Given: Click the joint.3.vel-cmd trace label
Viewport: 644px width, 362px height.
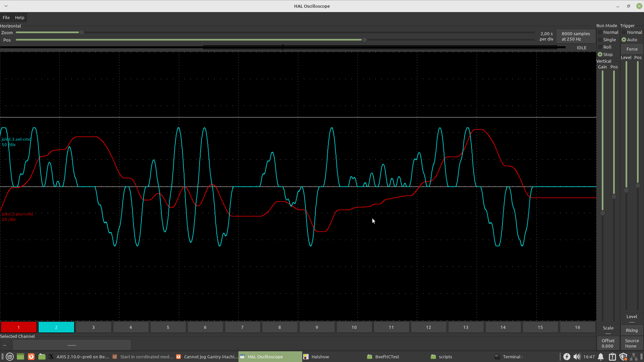Looking at the screenshot, I should pyautogui.click(x=16, y=142).
